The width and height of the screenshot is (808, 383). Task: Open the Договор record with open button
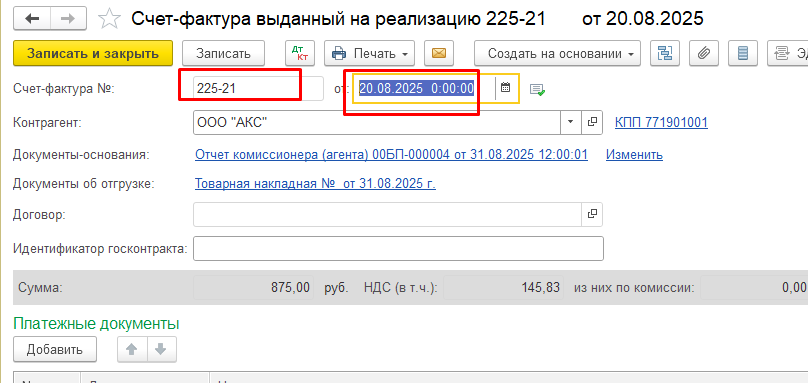(x=592, y=214)
